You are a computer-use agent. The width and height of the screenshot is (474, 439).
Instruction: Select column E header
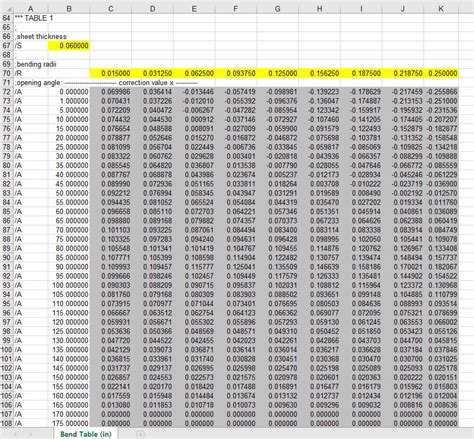pos(194,9)
